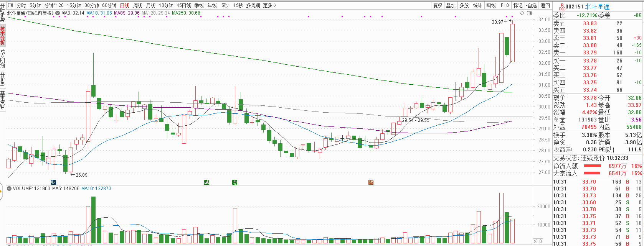Toggle -自选 watchlist button

click(x=532, y=6)
